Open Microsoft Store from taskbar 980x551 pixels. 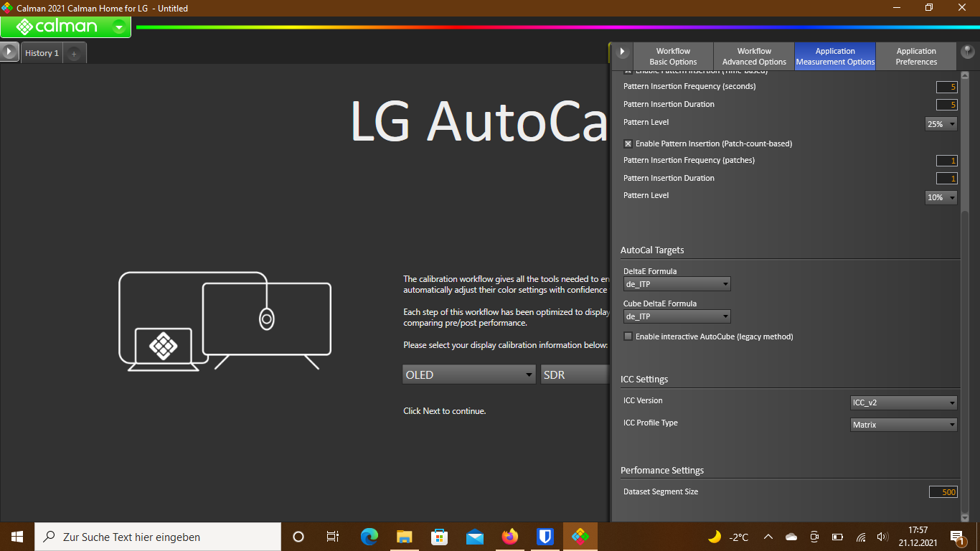(x=440, y=537)
